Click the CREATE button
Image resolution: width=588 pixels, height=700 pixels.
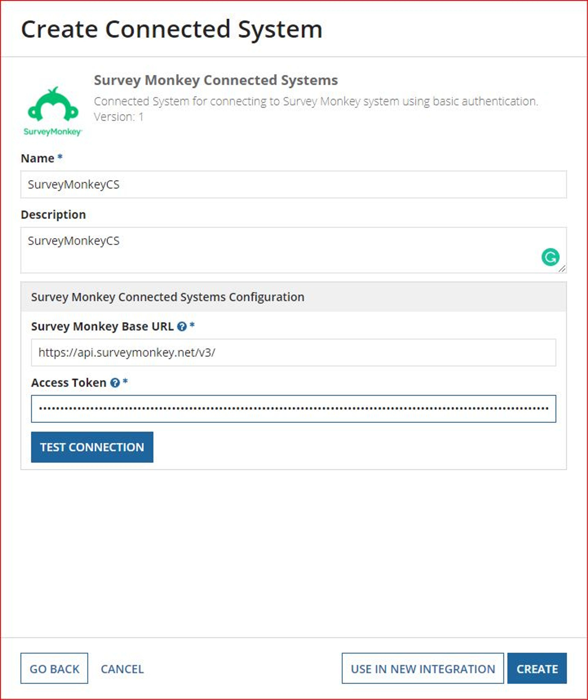pyautogui.click(x=537, y=669)
